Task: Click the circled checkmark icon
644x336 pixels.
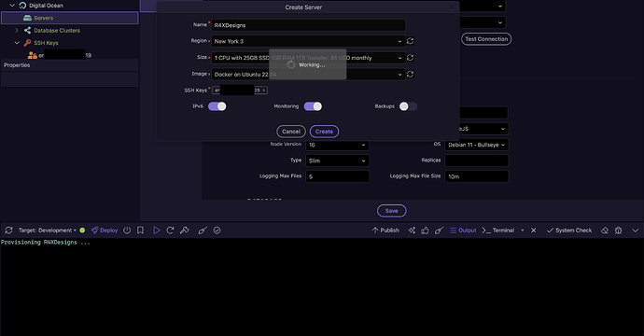Action: point(217,231)
